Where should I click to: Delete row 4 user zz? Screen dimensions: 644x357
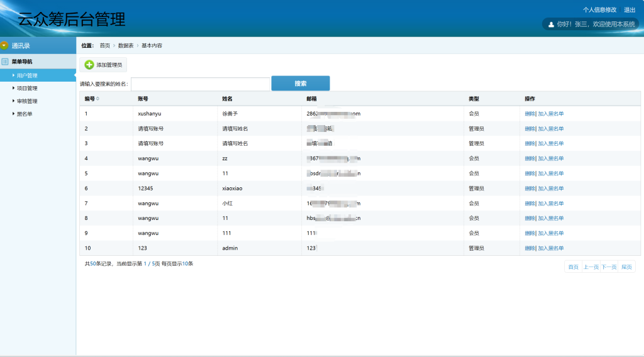(530, 158)
